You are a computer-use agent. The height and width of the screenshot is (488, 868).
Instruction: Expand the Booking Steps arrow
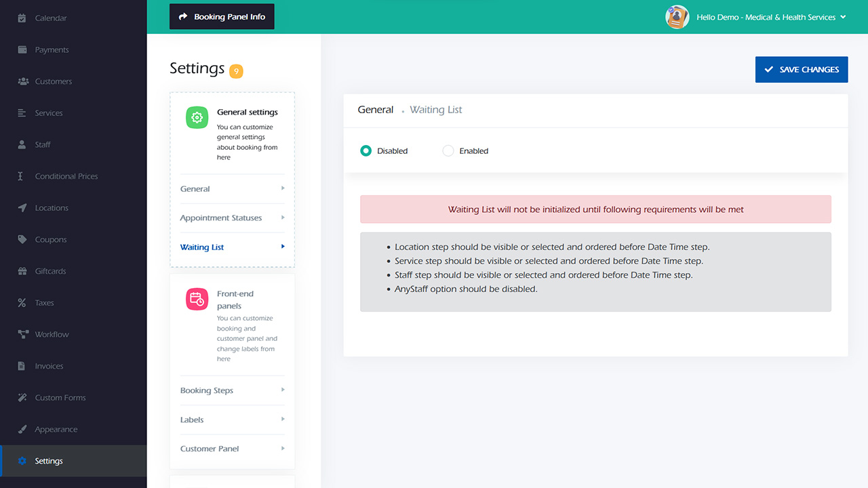[x=283, y=390]
